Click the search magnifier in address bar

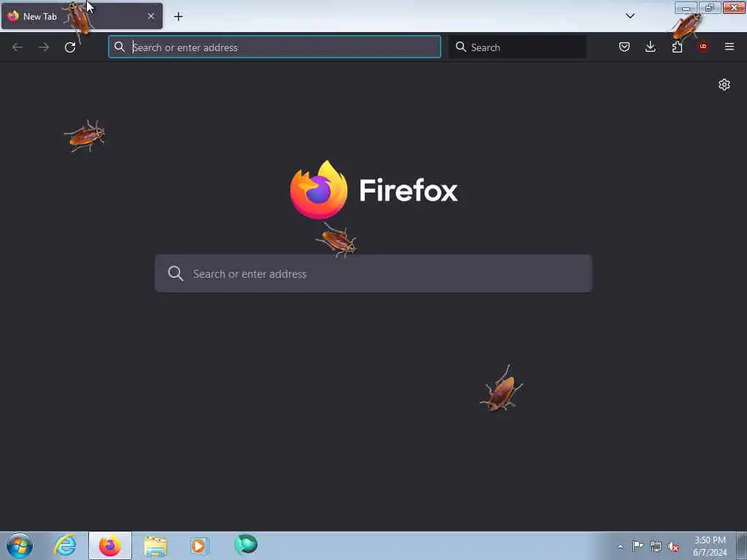[120, 47]
